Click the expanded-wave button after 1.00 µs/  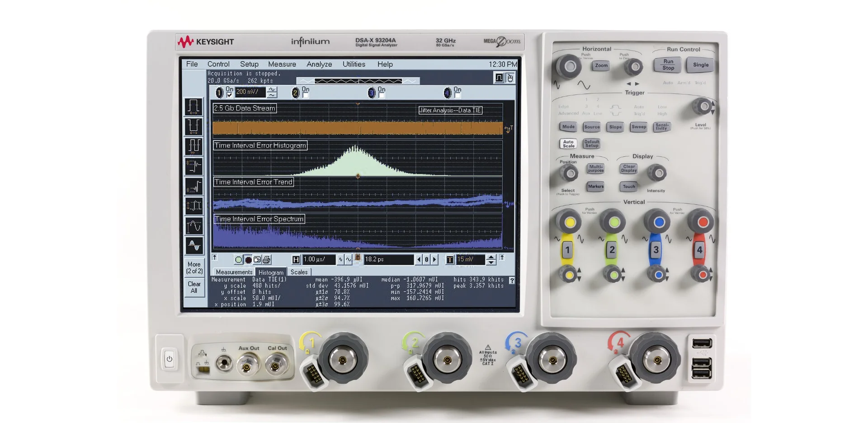tap(349, 260)
